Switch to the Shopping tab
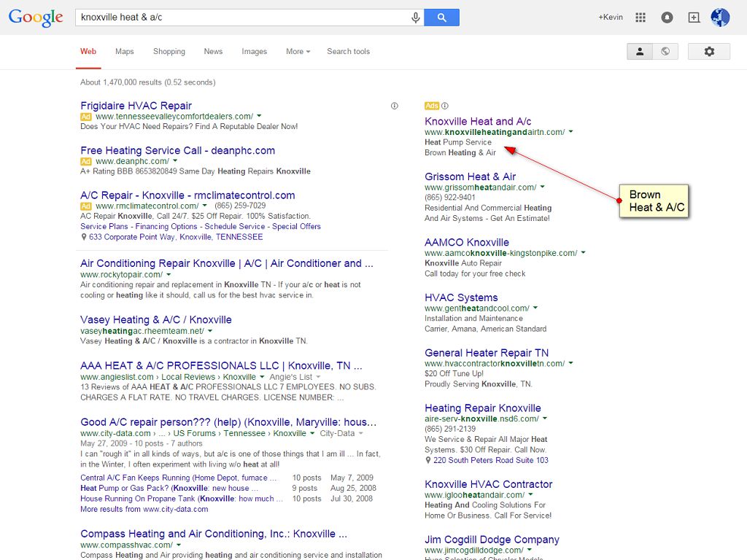 (x=169, y=52)
